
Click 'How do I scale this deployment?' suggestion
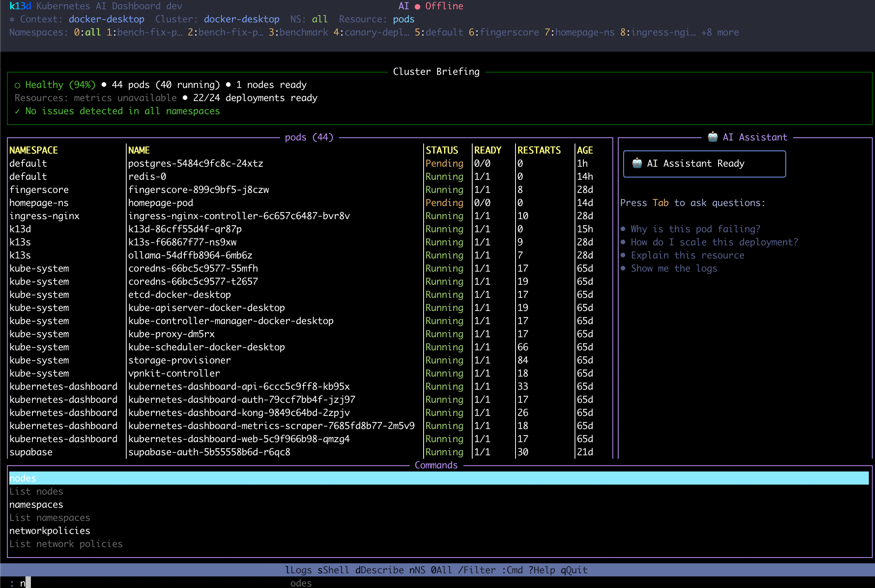coord(714,242)
